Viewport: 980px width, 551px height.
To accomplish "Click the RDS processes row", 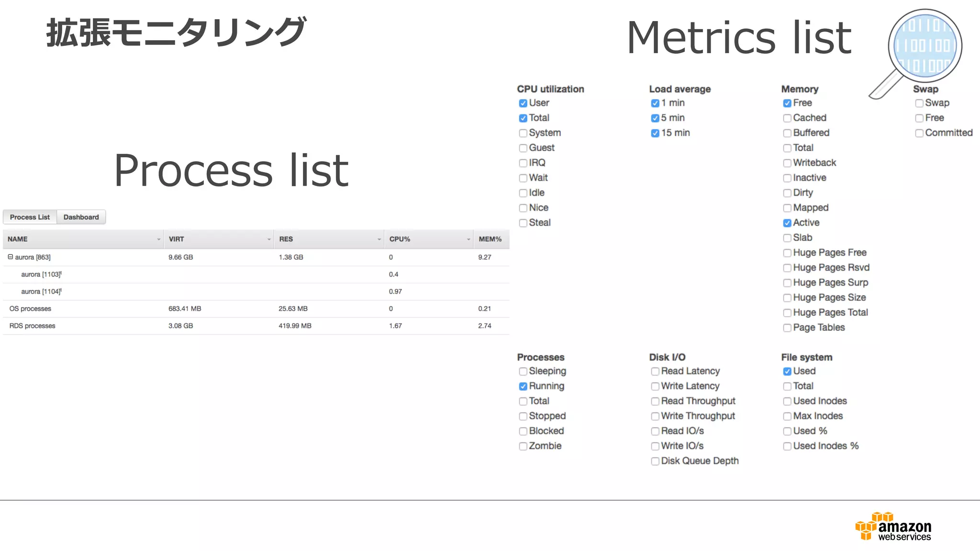I will [x=33, y=326].
